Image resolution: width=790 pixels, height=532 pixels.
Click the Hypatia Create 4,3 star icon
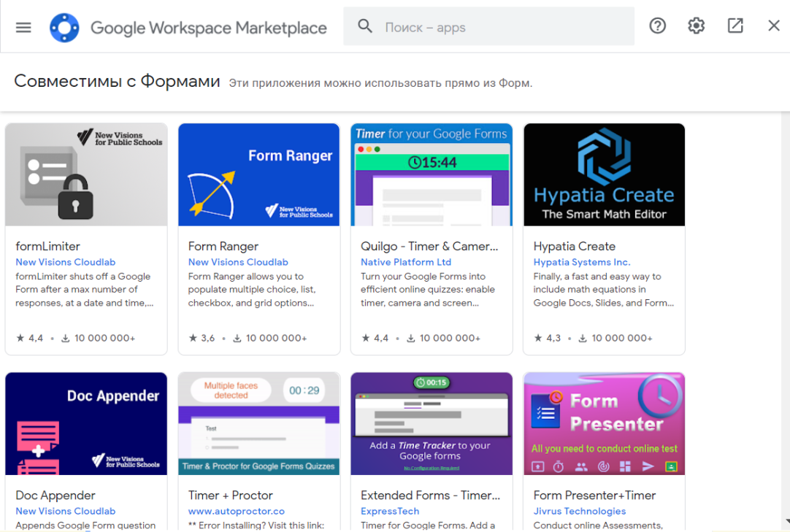point(538,338)
